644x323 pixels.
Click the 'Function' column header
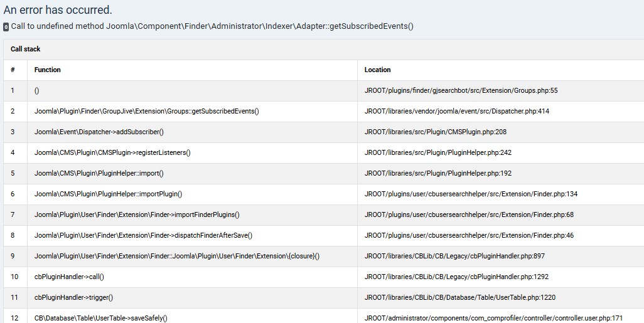(47, 70)
